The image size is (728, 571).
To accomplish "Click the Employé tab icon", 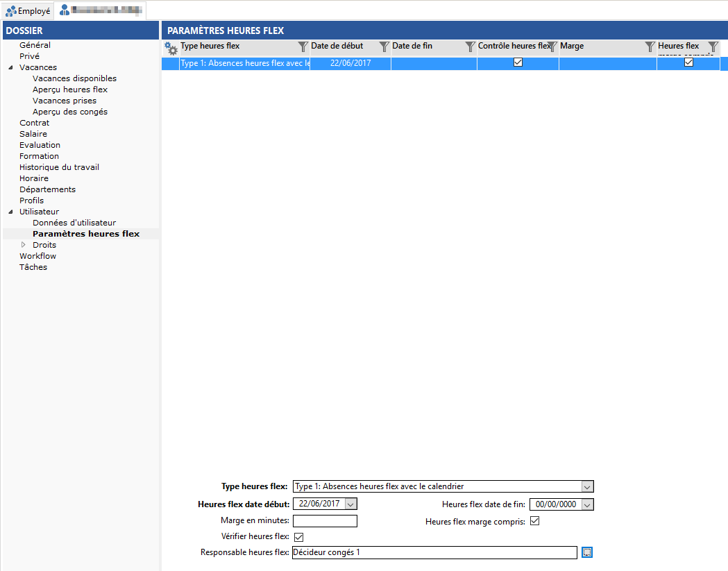I will click(10, 11).
